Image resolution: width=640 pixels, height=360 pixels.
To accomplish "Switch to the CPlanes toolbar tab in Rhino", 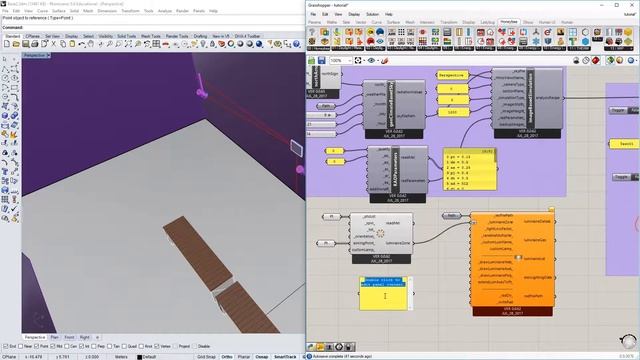I will [32, 36].
